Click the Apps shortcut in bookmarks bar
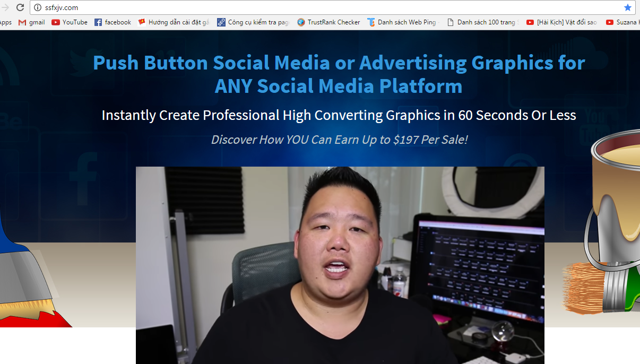The height and width of the screenshot is (364, 640). (5, 22)
